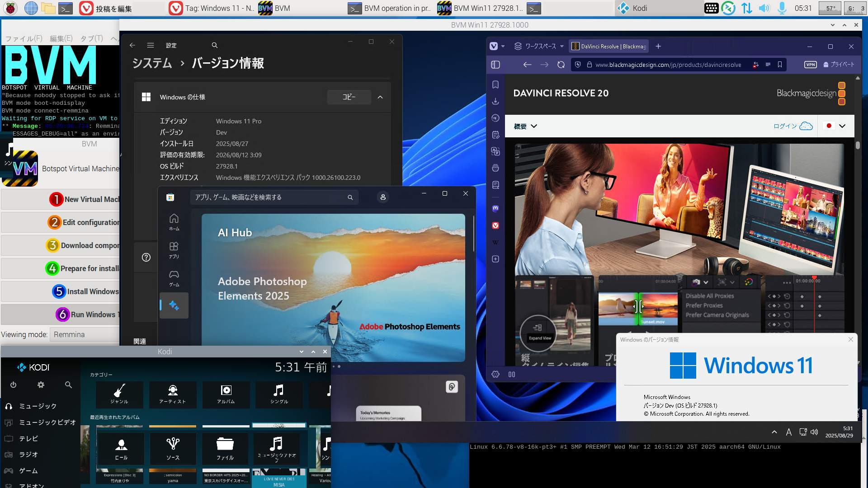Open Vivaldi downloads panel icon
The width and height of the screenshot is (868, 488).
point(495,101)
